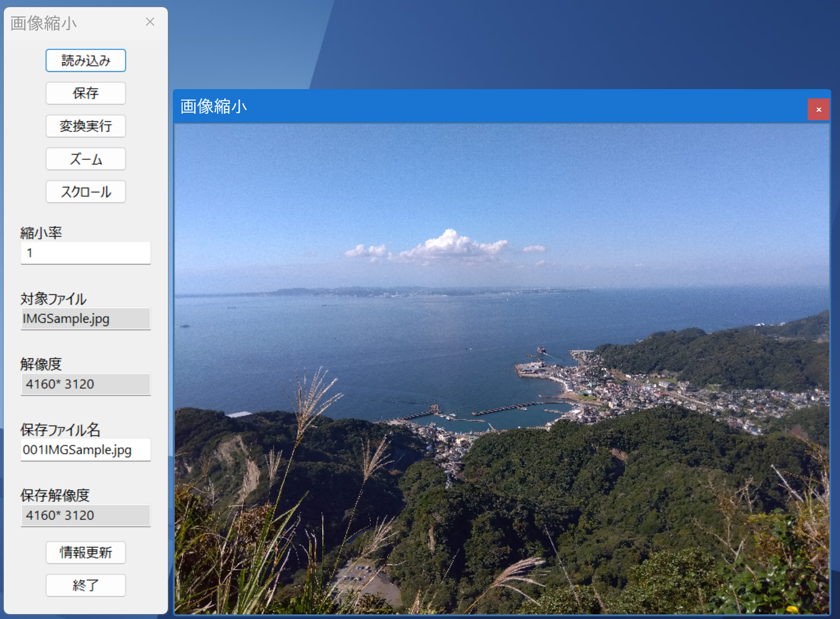Click the blue 画像縮小 preview title bar

pos(492,107)
